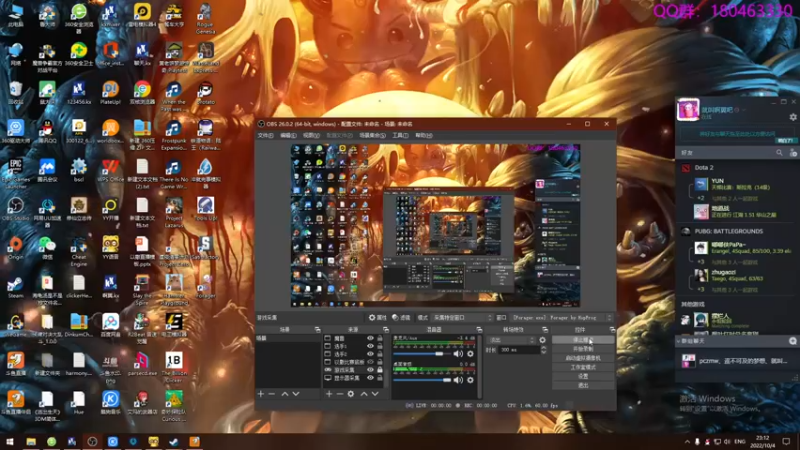Select PlateUp! desktop icon

tap(110, 93)
